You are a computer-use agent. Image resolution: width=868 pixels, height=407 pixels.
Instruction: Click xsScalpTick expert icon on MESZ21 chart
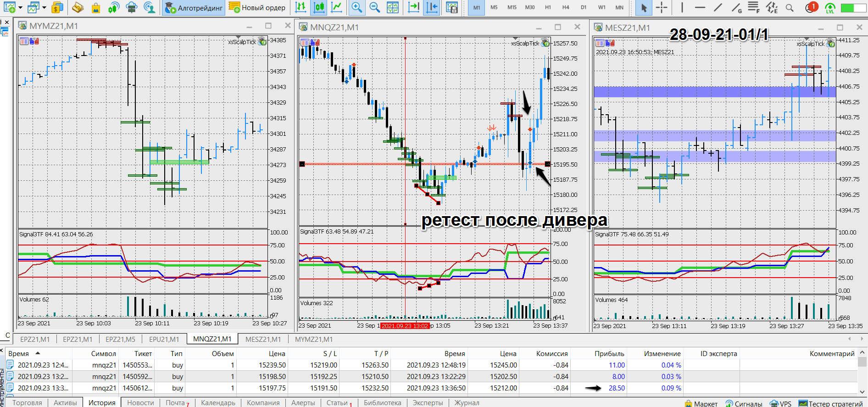[831, 44]
